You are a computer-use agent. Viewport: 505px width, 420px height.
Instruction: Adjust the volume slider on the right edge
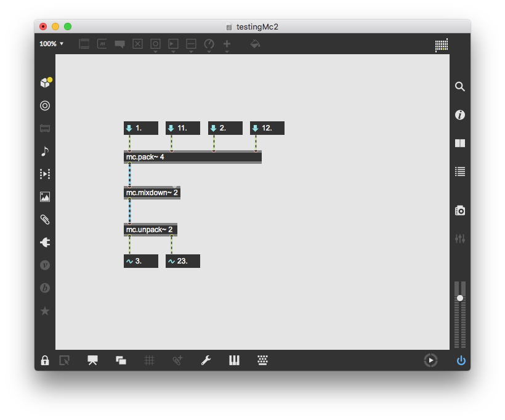(460, 299)
